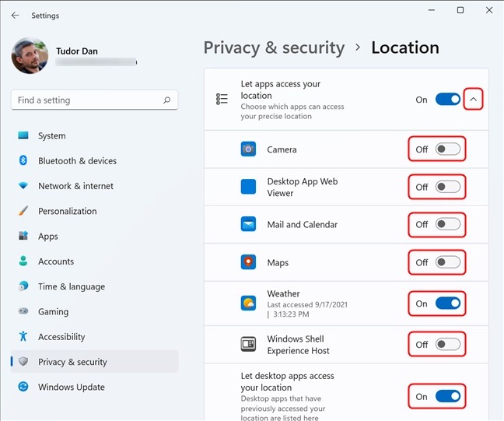Disable Weather location access toggle

click(448, 303)
